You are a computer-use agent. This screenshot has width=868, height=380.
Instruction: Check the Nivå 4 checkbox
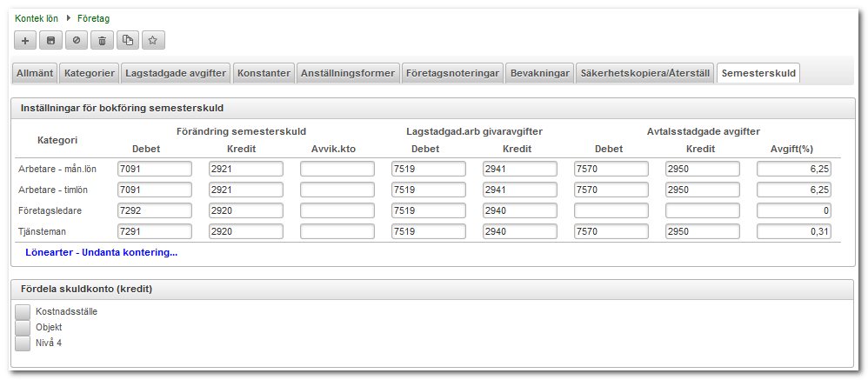(x=23, y=343)
